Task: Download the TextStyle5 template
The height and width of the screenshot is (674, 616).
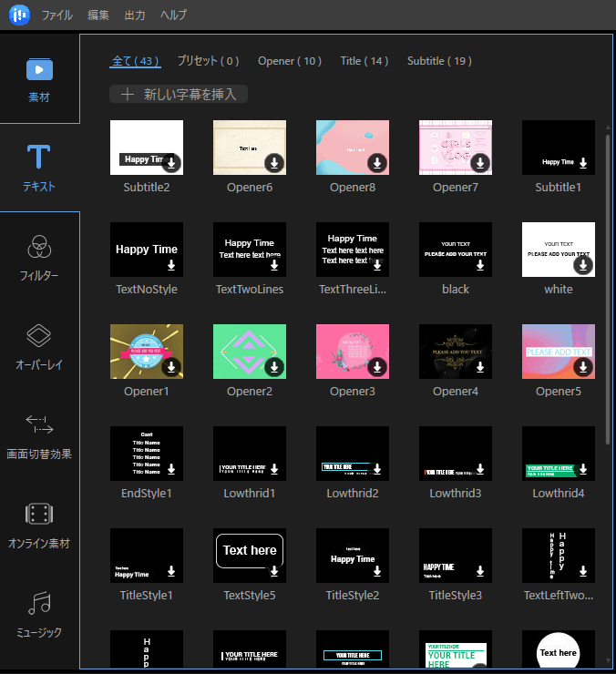Action: coord(274,571)
